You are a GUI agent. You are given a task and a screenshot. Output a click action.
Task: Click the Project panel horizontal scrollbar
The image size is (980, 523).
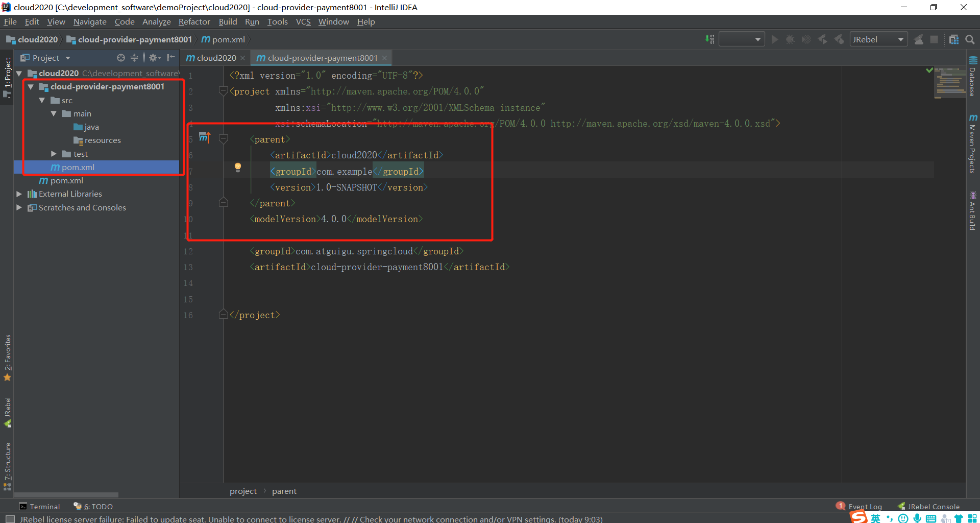66,495
